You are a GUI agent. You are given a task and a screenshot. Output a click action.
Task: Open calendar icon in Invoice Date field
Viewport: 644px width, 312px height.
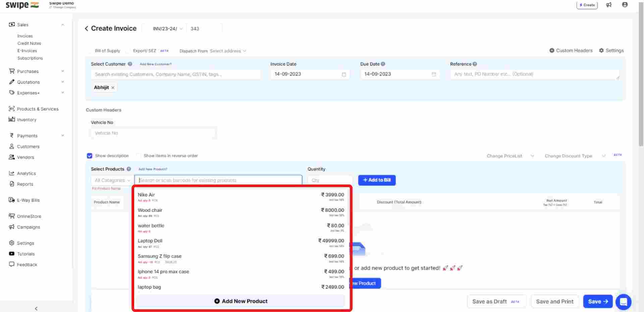(x=344, y=74)
